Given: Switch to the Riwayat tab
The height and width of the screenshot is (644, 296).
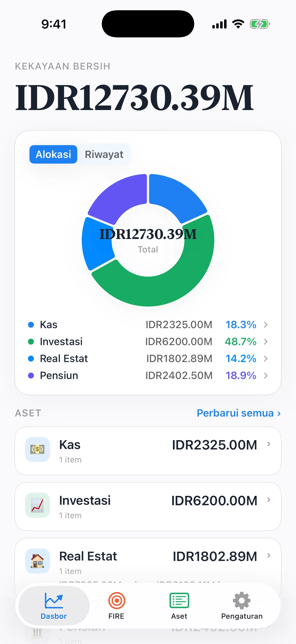Looking at the screenshot, I should (104, 154).
